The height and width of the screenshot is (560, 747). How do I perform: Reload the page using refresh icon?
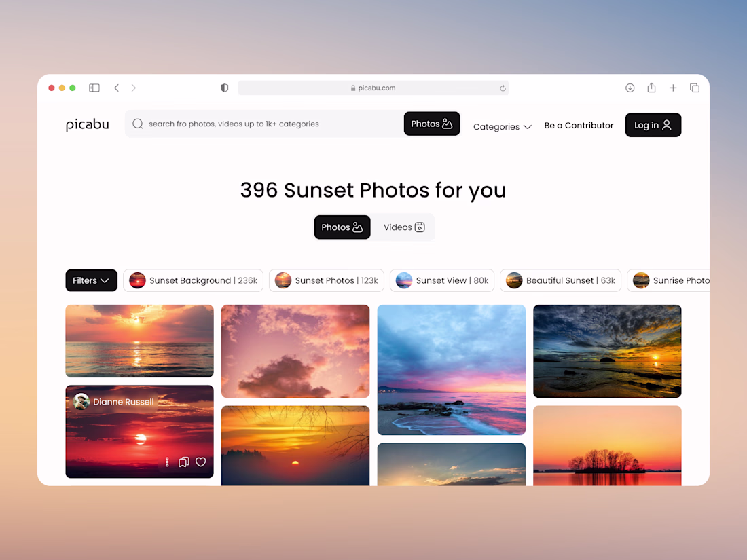(503, 88)
